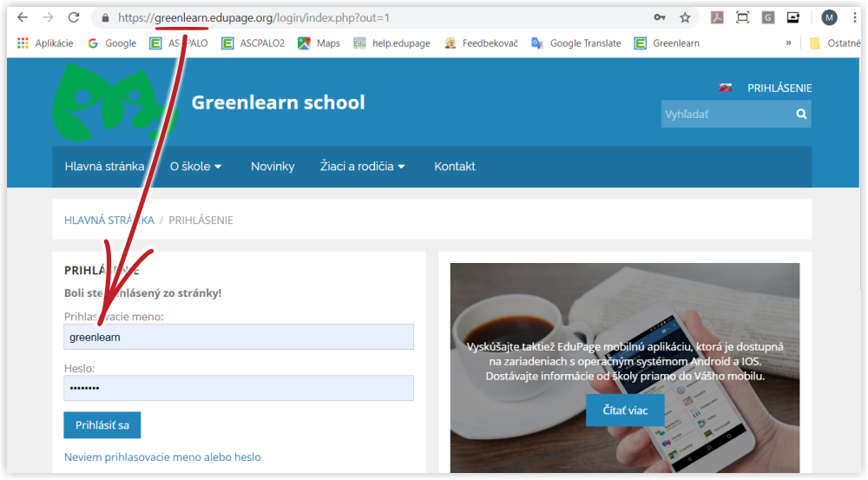Open the saved passwords key icon
The image size is (868, 480).
click(x=660, y=17)
